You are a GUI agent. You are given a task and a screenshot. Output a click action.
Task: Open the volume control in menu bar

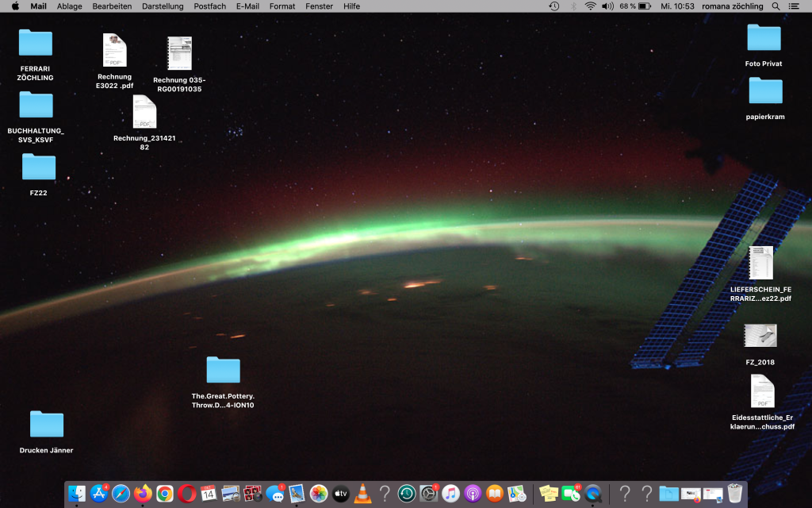click(607, 6)
